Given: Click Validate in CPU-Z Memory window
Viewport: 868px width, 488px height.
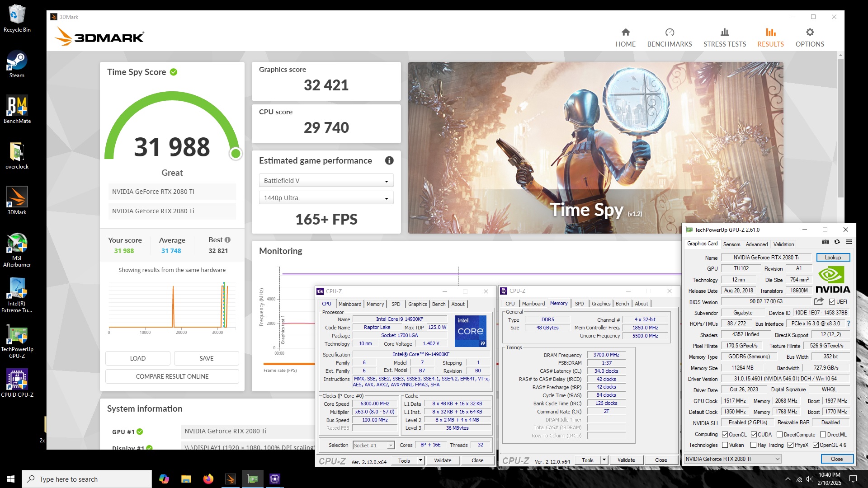Looking at the screenshot, I should tap(626, 460).
